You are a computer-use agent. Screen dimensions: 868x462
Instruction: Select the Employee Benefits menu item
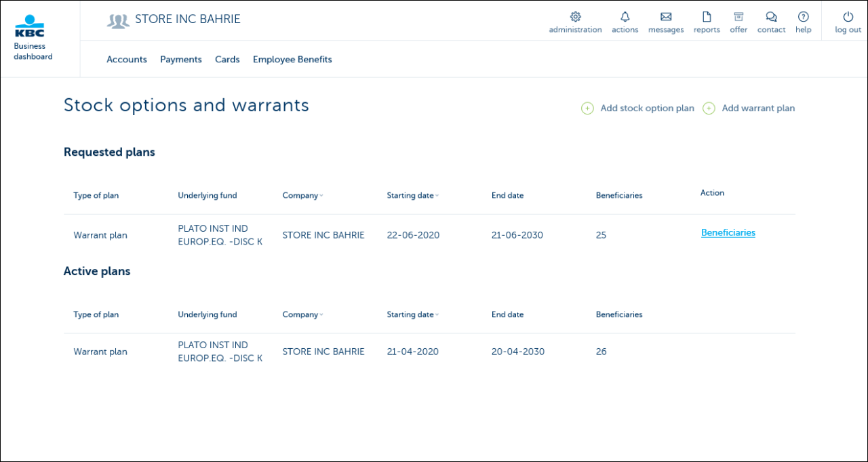pyautogui.click(x=292, y=59)
